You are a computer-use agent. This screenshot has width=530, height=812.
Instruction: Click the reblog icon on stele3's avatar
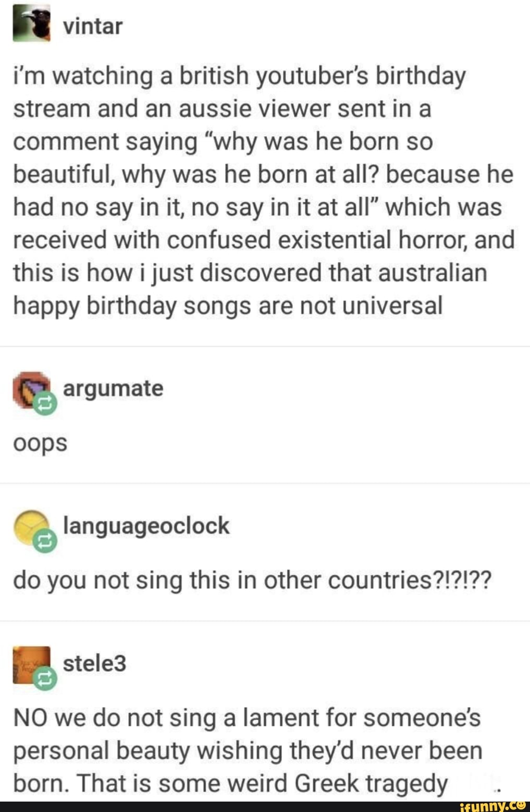pos(44,678)
